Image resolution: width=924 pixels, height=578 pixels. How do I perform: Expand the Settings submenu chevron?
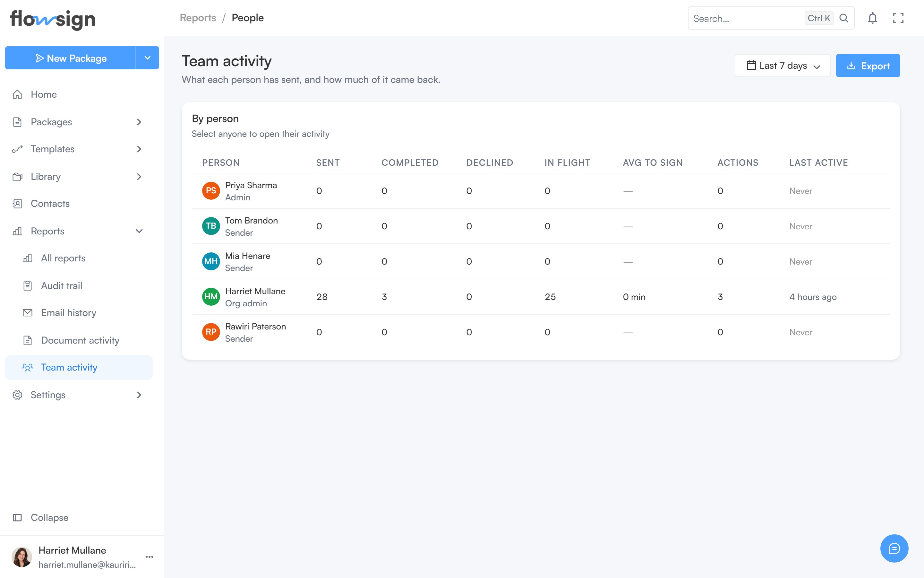(x=139, y=395)
